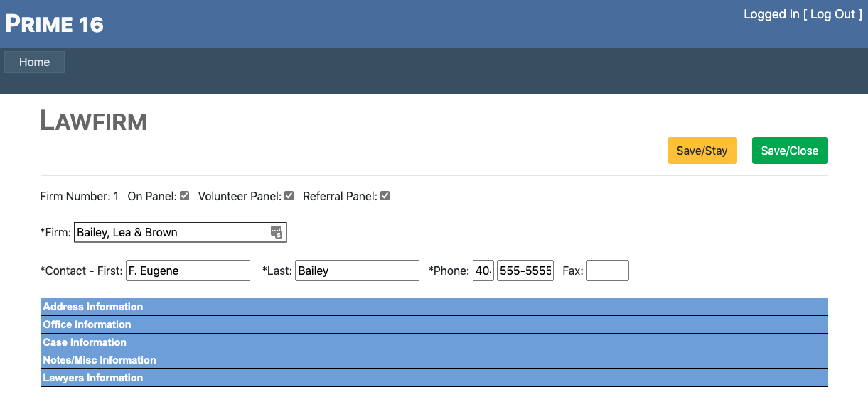Click the phone number 555-5555 field
Viewport: 868px width, 404px height.
[525, 271]
